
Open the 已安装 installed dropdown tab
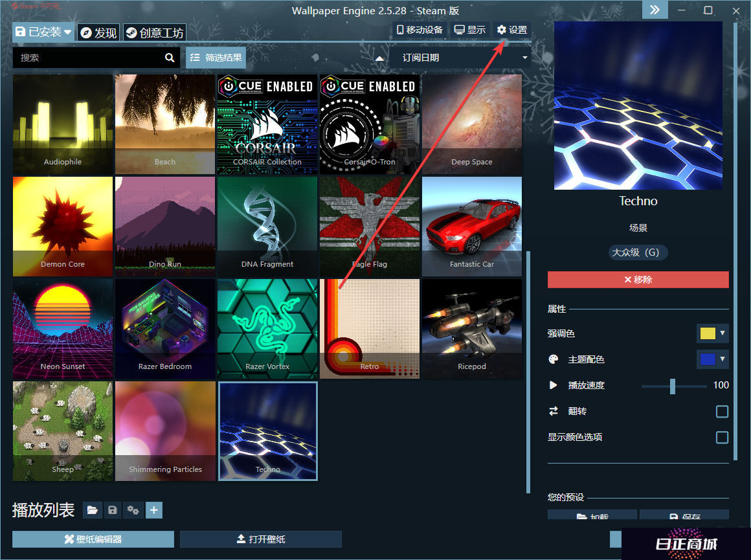pos(43,32)
